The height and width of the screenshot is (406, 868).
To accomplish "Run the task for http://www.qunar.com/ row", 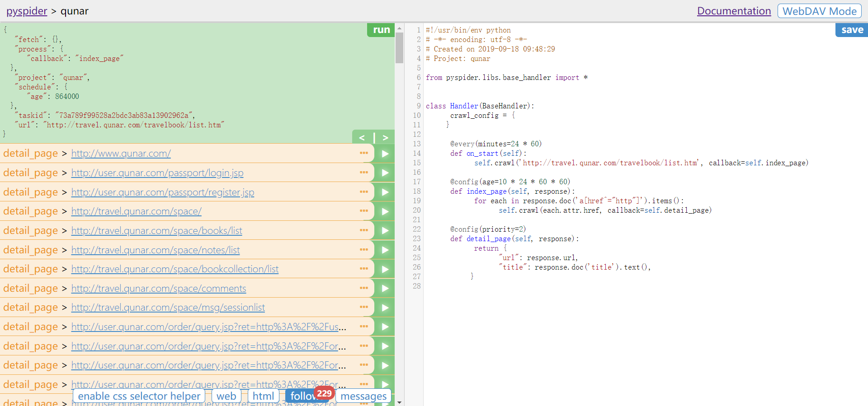I will (384, 154).
